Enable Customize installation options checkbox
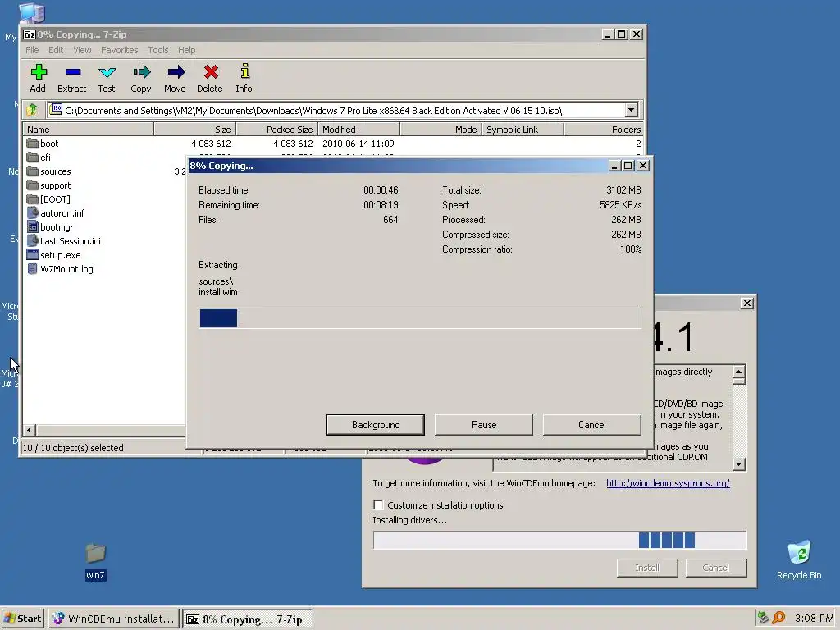 point(379,504)
